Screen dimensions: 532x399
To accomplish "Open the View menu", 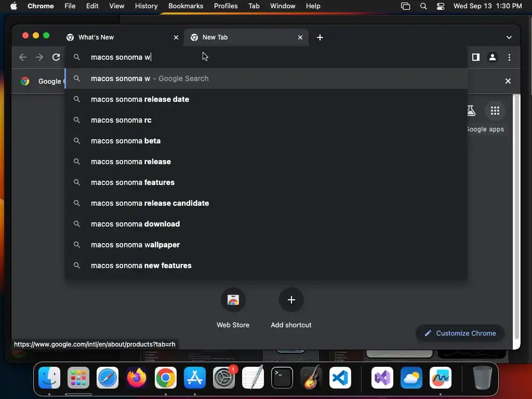I will click(116, 6).
